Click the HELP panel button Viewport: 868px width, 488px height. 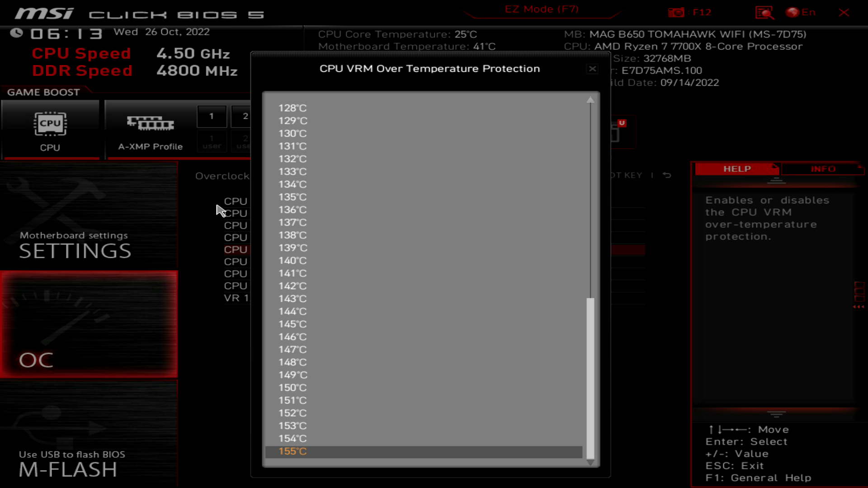[736, 169]
